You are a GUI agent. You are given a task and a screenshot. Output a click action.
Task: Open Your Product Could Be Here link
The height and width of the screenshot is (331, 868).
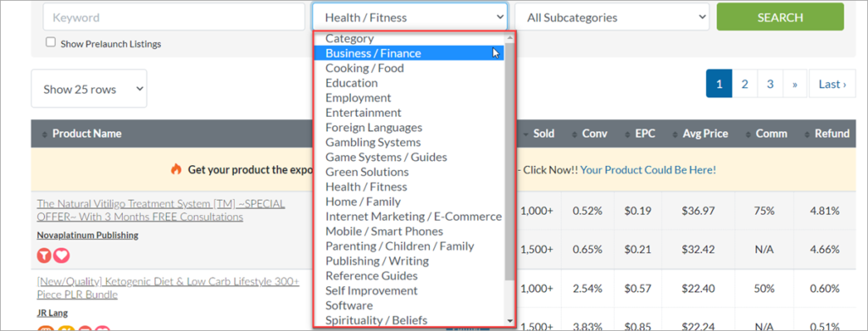(x=648, y=169)
